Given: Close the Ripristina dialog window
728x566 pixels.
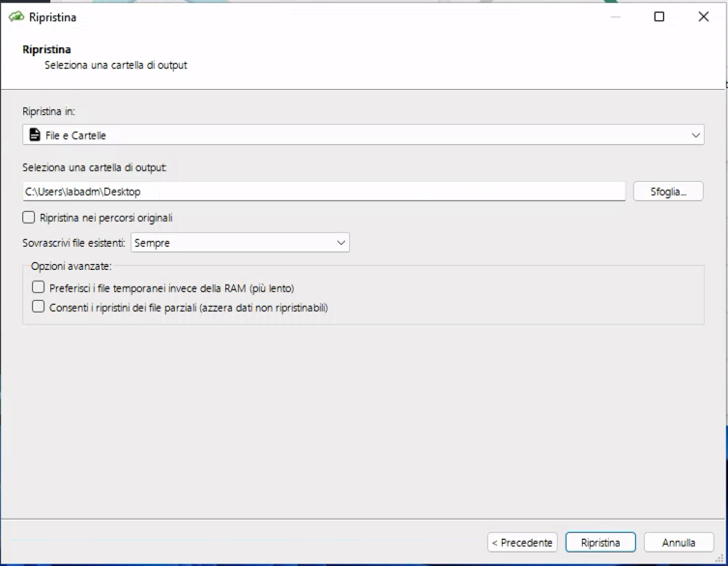Looking at the screenshot, I should pos(703,16).
